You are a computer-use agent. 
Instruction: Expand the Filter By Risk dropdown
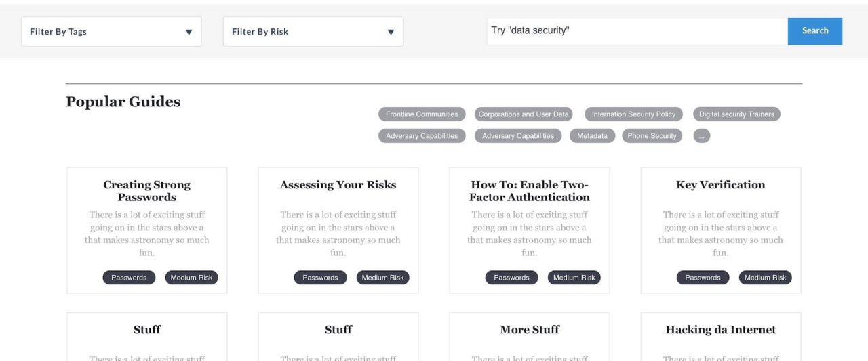click(313, 32)
